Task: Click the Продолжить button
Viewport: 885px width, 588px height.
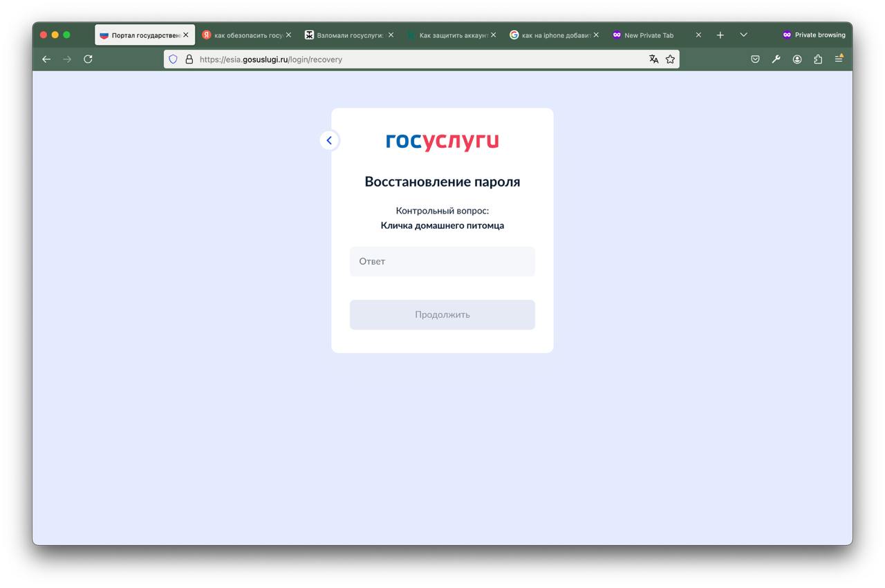Action: click(x=442, y=314)
